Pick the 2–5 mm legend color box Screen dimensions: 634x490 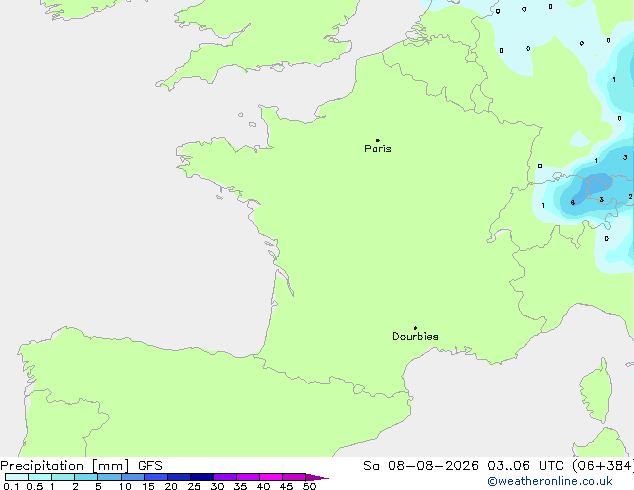[86, 477]
